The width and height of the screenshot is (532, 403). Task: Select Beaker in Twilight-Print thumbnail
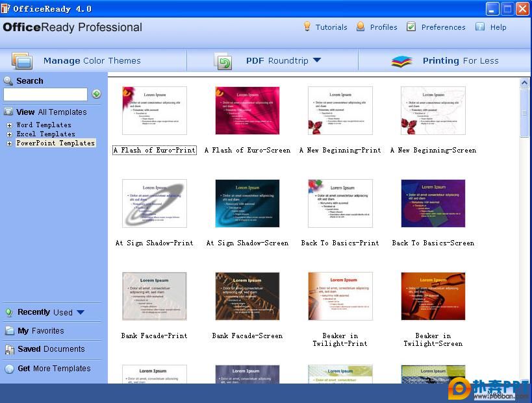point(340,296)
